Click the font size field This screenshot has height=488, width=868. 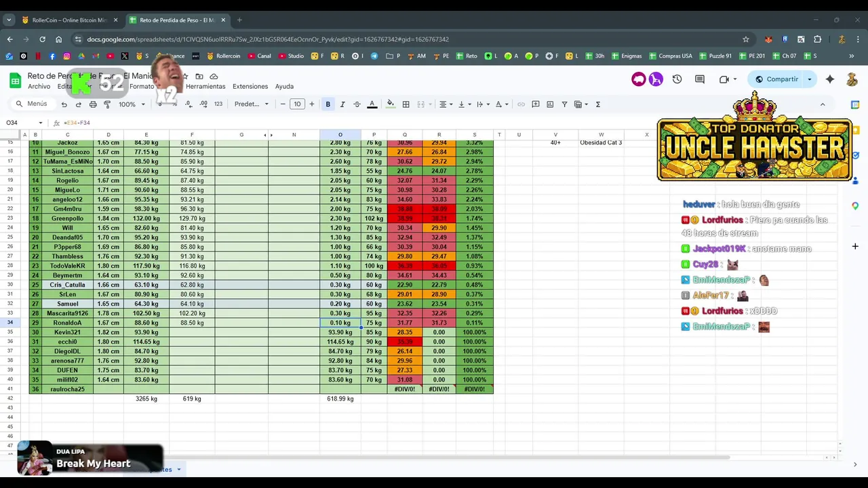coord(297,104)
